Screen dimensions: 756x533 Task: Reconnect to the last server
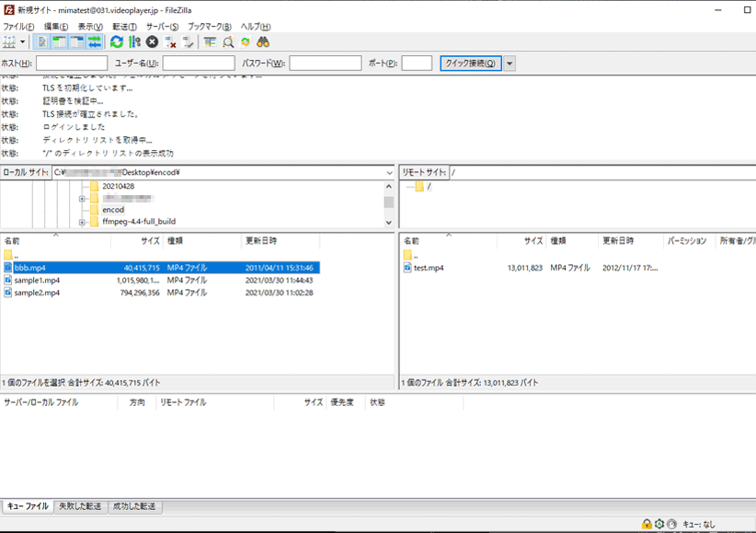188,42
